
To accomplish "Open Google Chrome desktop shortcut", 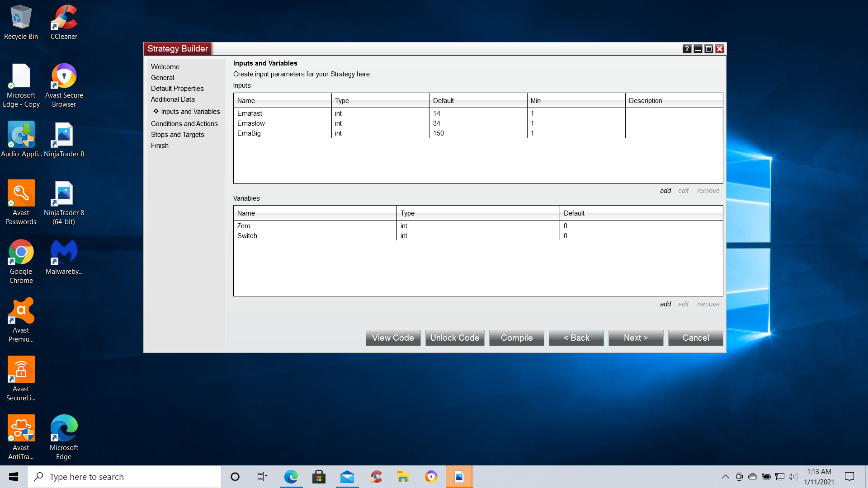I will pos(21,261).
